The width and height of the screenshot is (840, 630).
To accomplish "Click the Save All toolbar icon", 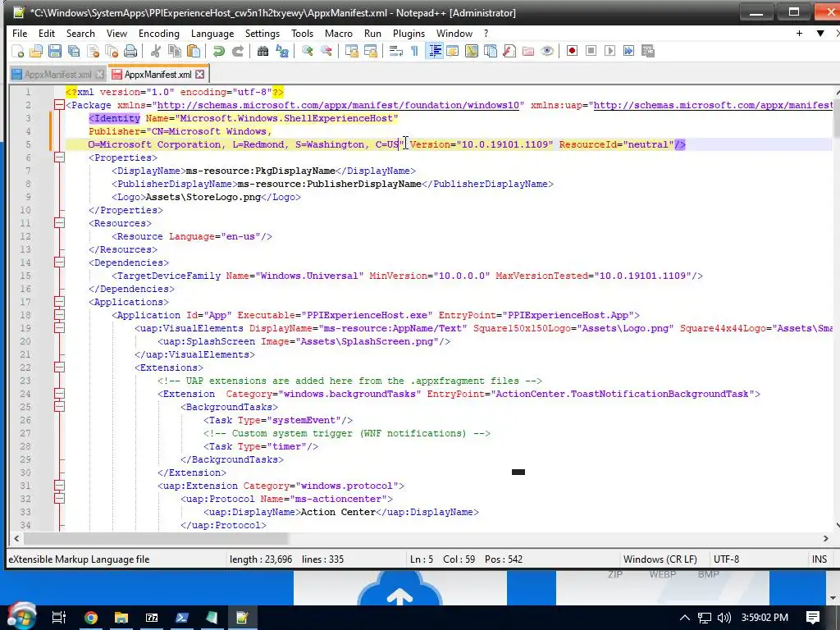I will [x=73, y=51].
